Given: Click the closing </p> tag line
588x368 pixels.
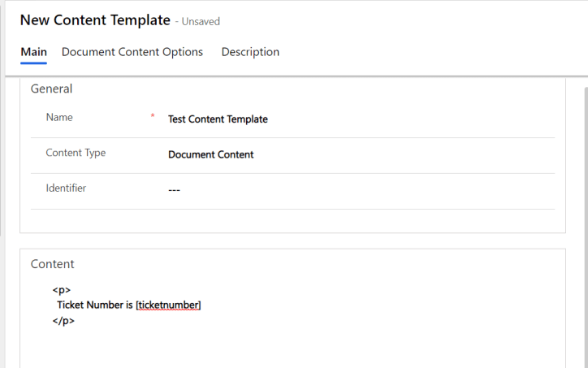Looking at the screenshot, I should click(x=63, y=321).
